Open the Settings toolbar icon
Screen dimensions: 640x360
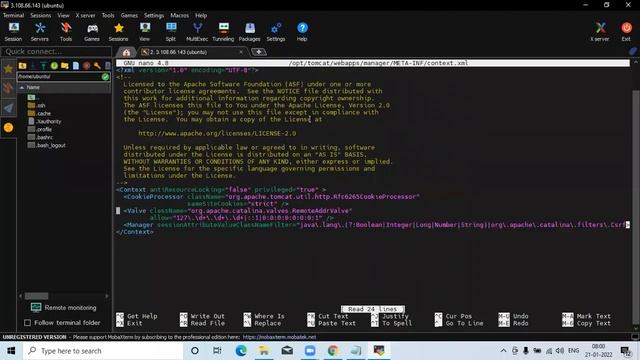click(276, 31)
